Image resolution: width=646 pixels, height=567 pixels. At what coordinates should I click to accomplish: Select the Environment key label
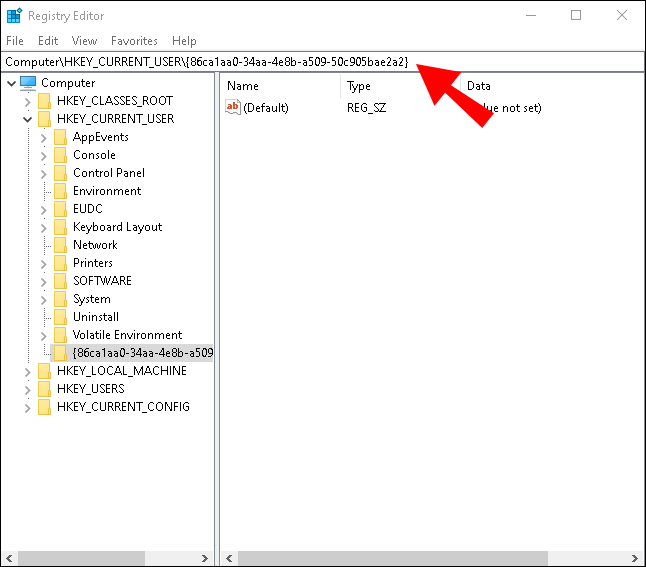[107, 191]
